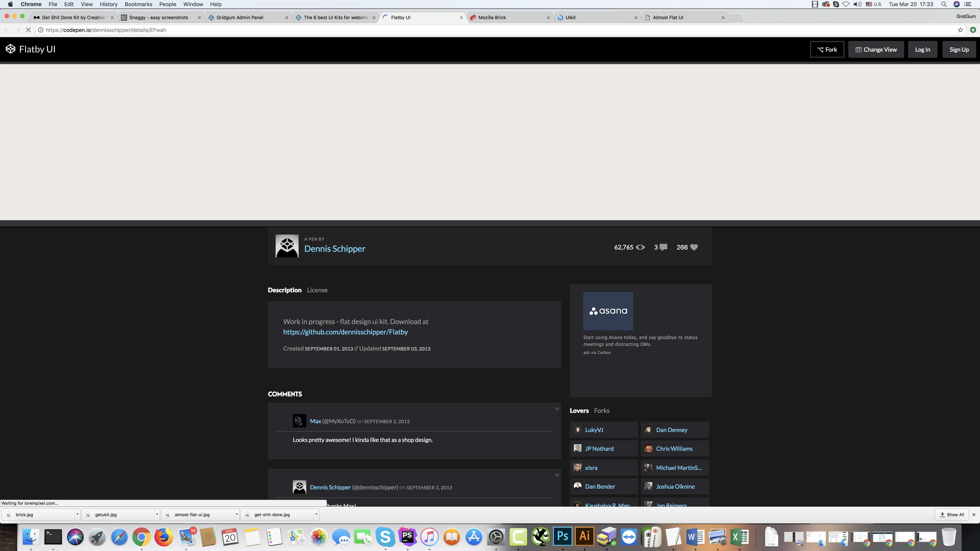980x551 pixels.
Task: Stop page loading with the X button
Action: tap(28, 30)
